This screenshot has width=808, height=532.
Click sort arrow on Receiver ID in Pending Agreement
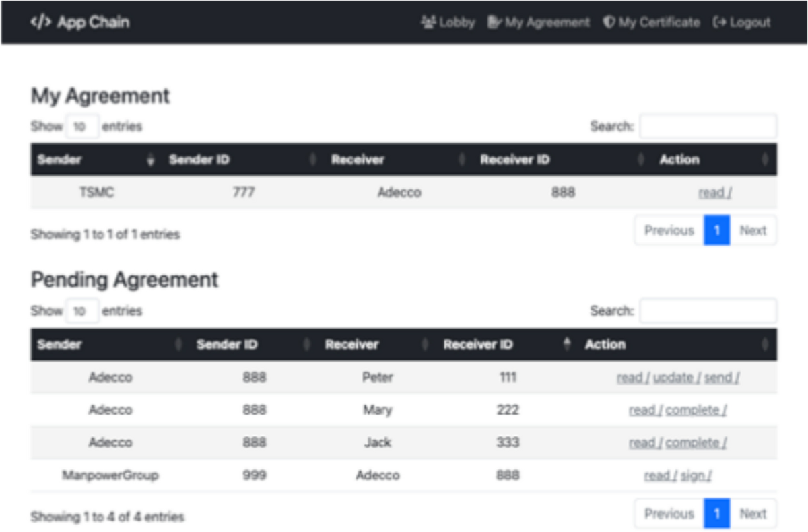point(569,343)
